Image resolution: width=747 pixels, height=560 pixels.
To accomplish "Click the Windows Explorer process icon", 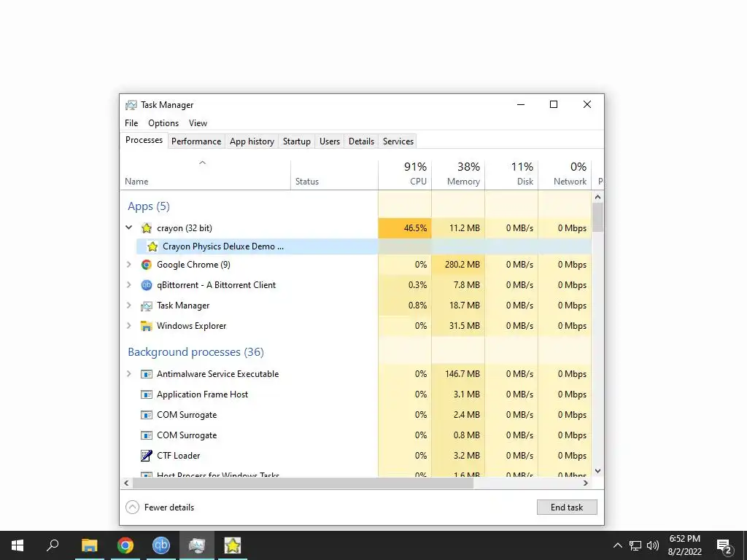I will coord(146,326).
